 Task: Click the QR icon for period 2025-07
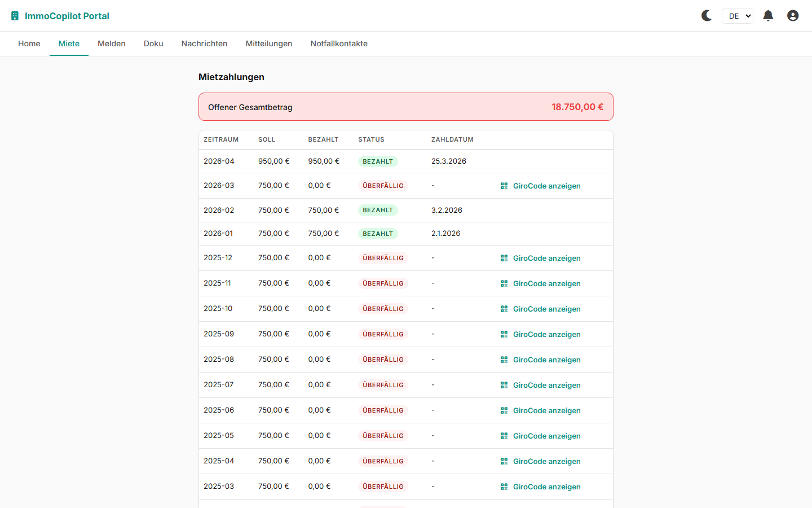pos(504,385)
